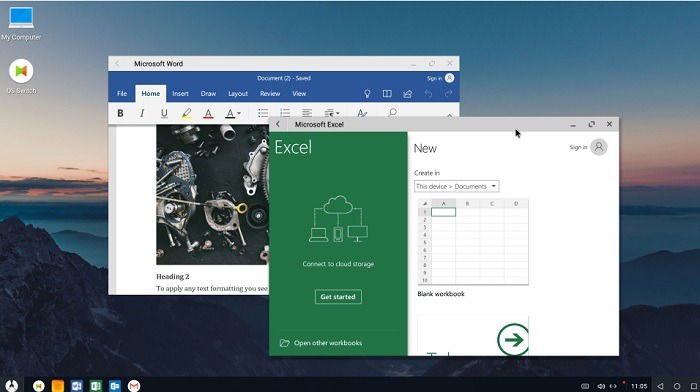Screen dimensions: 700x392
Task: Click Sign in avatar in Word
Action: (x=450, y=78)
